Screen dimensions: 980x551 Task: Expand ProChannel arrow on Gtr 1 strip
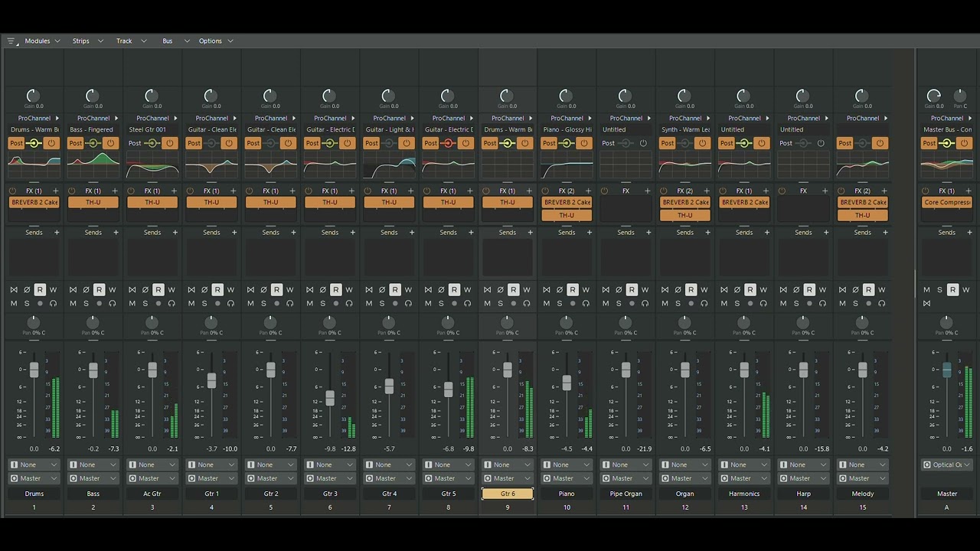(x=235, y=119)
